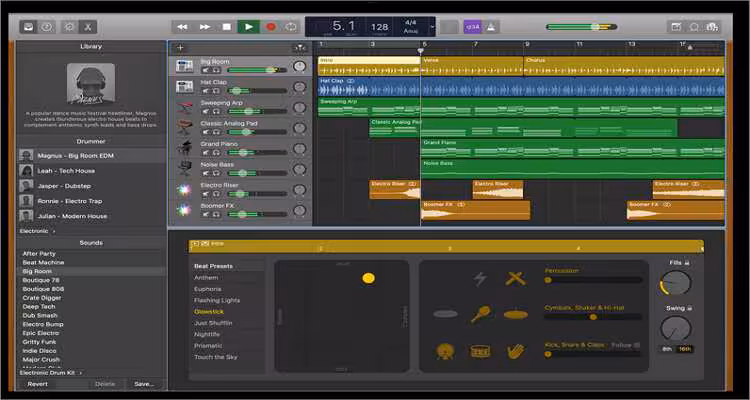Click the Big Room pan knob
This screenshot has width=750, height=400.
click(x=299, y=67)
